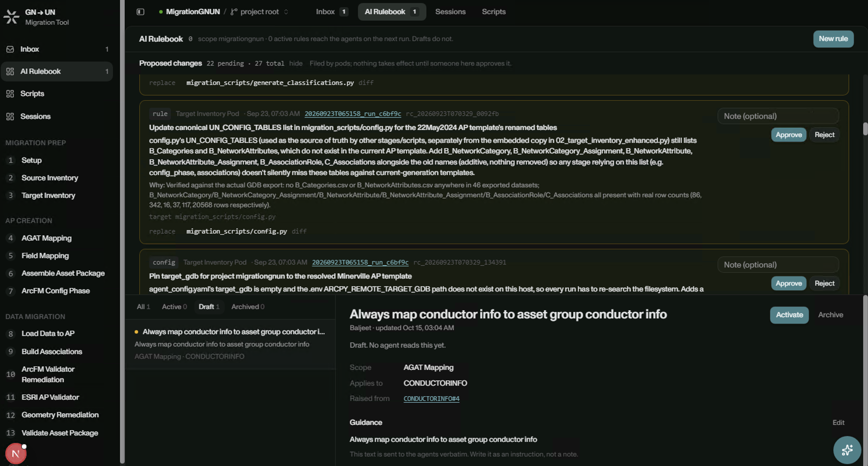This screenshot has height=466, width=868.
Task: Click the proposed changes scrollbar thumb
Action: pyautogui.click(x=865, y=129)
